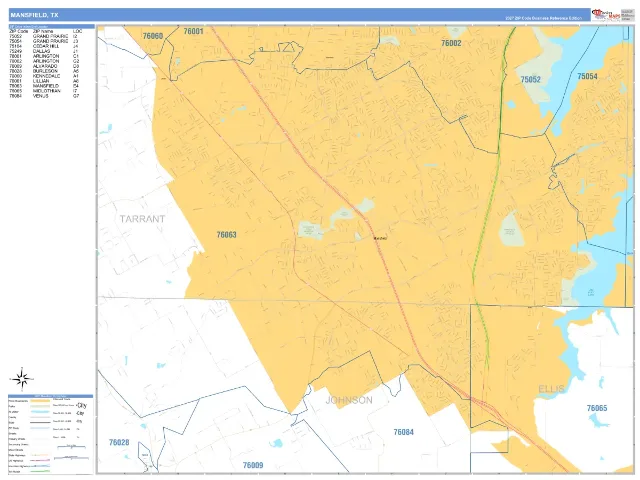This screenshot has width=640, height=480.
Task: Click the BURLESON row in the ZIP index
Action: 44,71
